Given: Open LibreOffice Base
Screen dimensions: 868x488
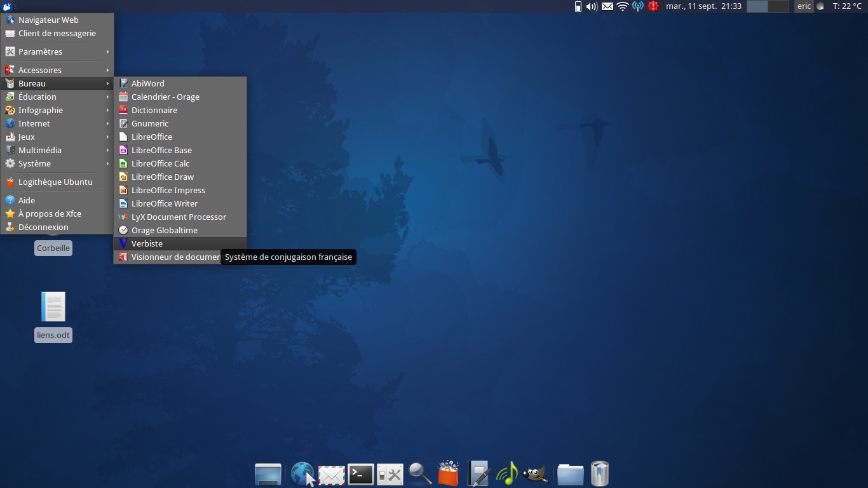Looking at the screenshot, I should pyautogui.click(x=180, y=150).
